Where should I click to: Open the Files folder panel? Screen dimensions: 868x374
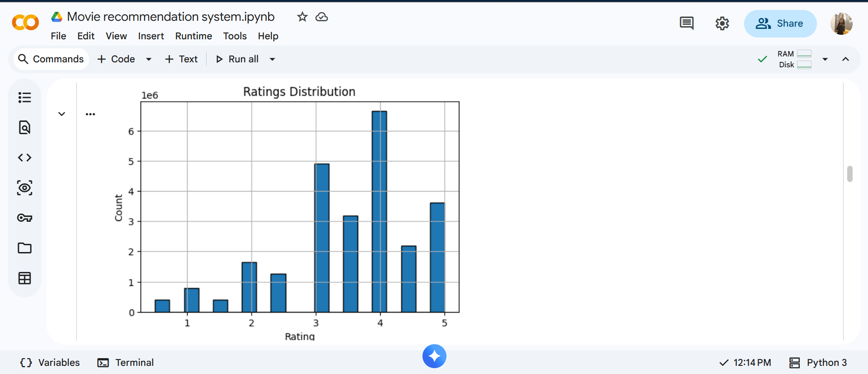[24, 248]
